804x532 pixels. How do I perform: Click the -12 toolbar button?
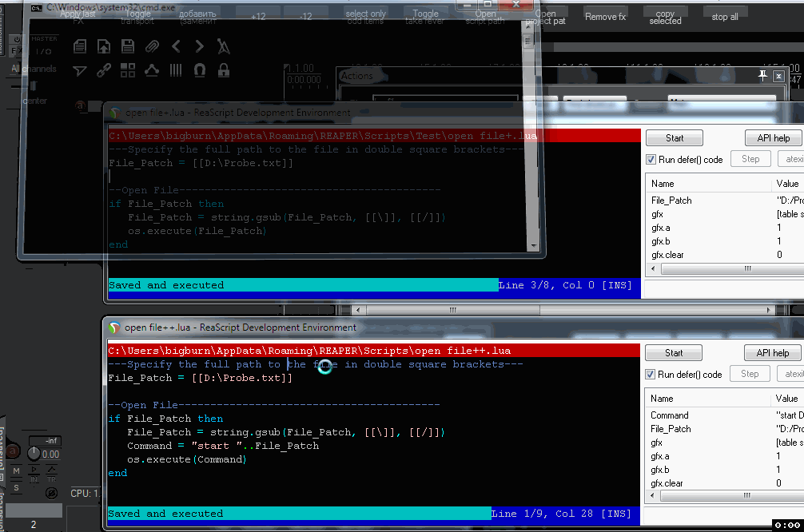point(305,17)
